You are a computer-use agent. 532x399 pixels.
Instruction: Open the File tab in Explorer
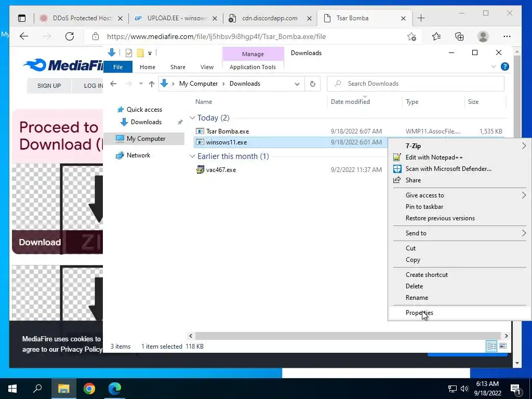tap(118, 67)
